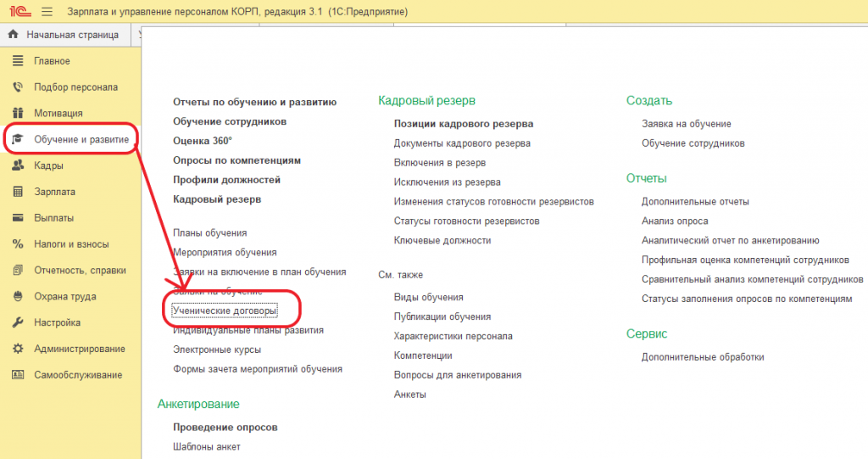Click the Подбор персонала phone icon
The image size is (868, 459).
tap(18, 87)
